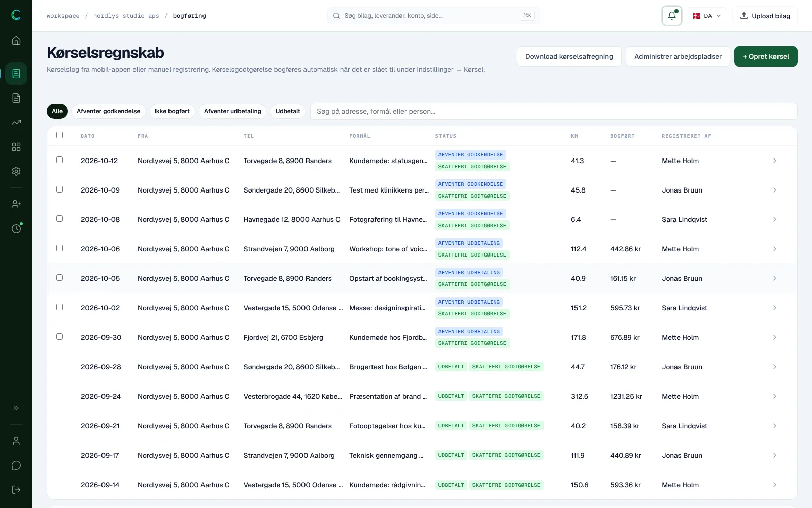The width and height of the screenshot is (812, 508).
Task: Check the 2026-10-05 row checkbox
Action: [x=60, y=278]
